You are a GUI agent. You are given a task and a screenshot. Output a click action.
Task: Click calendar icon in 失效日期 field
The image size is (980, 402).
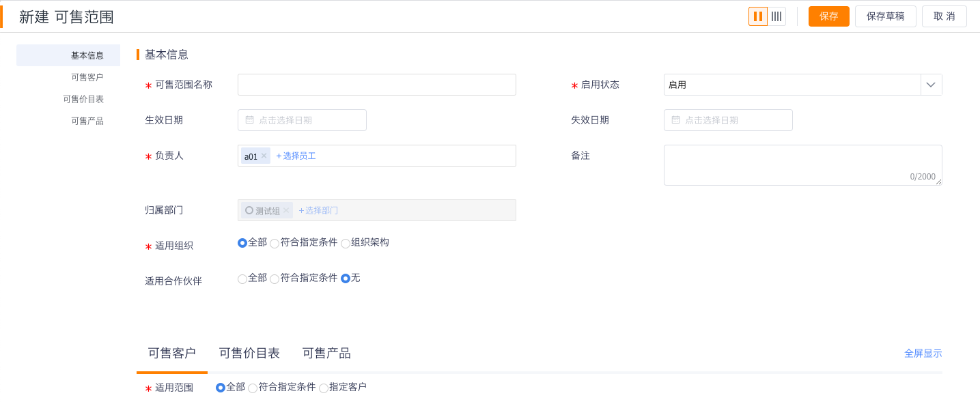pos(675,120)
